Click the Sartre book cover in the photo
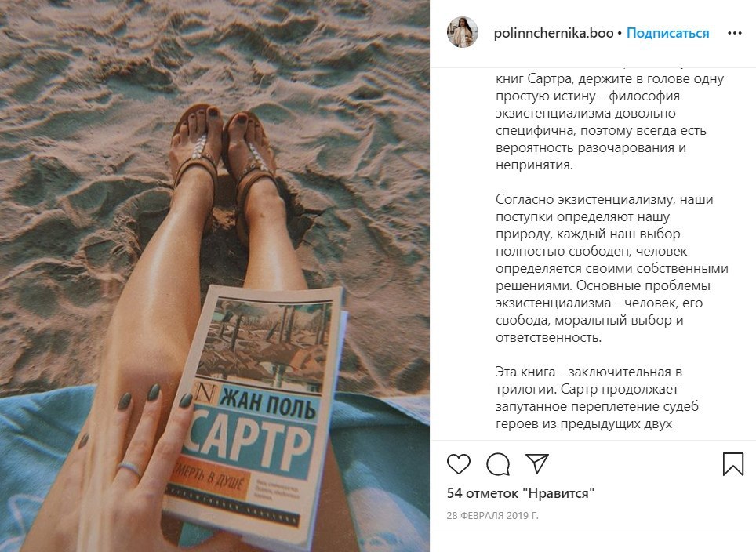 pos(253,415)
